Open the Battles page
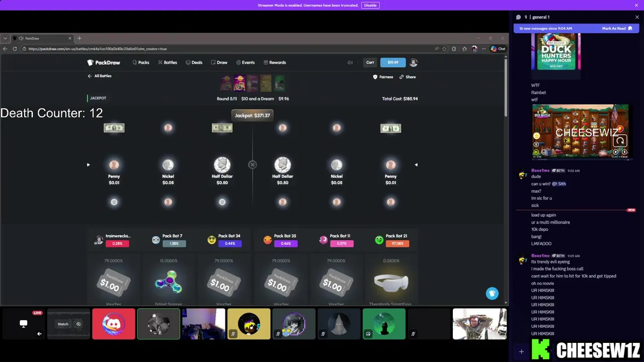Viewport: 644px width, 362px height. tap(167, 62)
